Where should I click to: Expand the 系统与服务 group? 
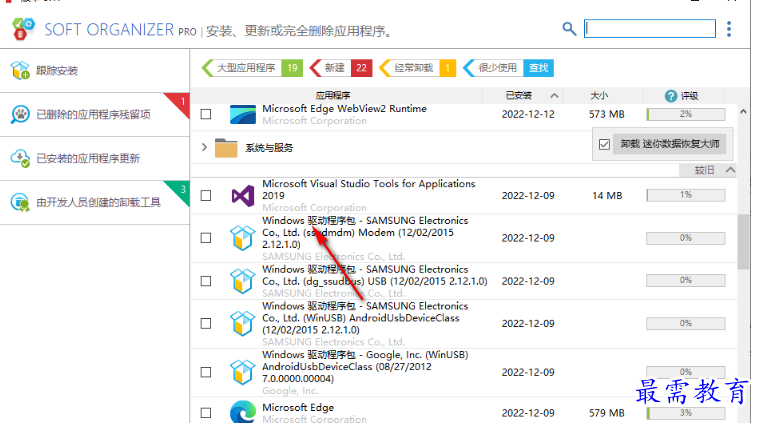click(204, 147)
